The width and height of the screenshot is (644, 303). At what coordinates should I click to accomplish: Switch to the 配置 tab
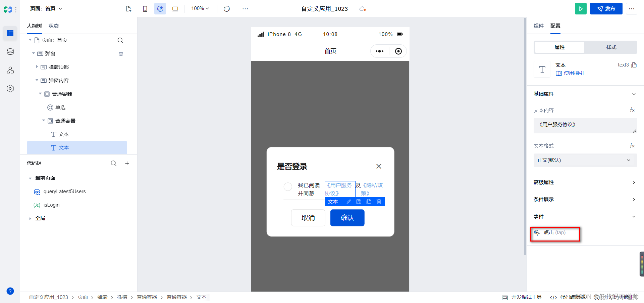pyautogui.click(x=555, y=26)
